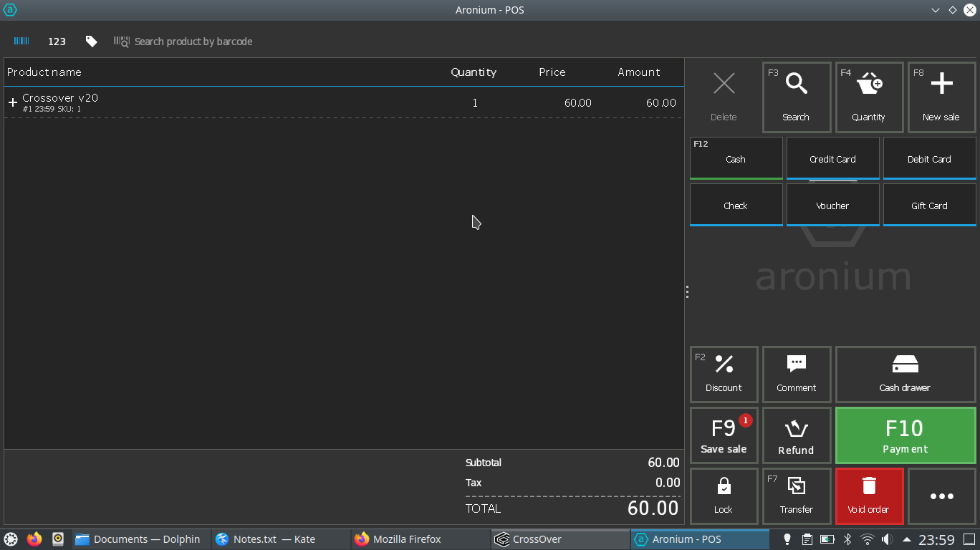Switch to the Cash payment type
980x550 pixels.
click(x=736, y=158)
